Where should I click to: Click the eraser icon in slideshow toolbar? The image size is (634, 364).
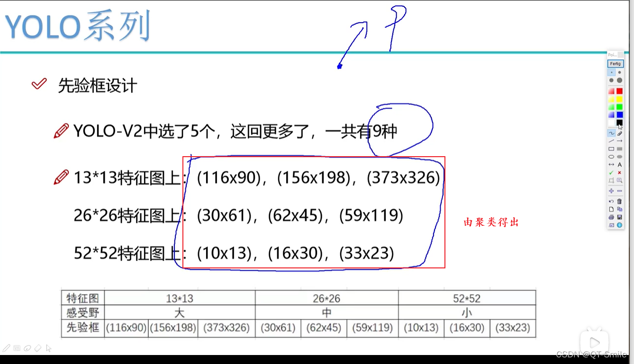(38, 348)
